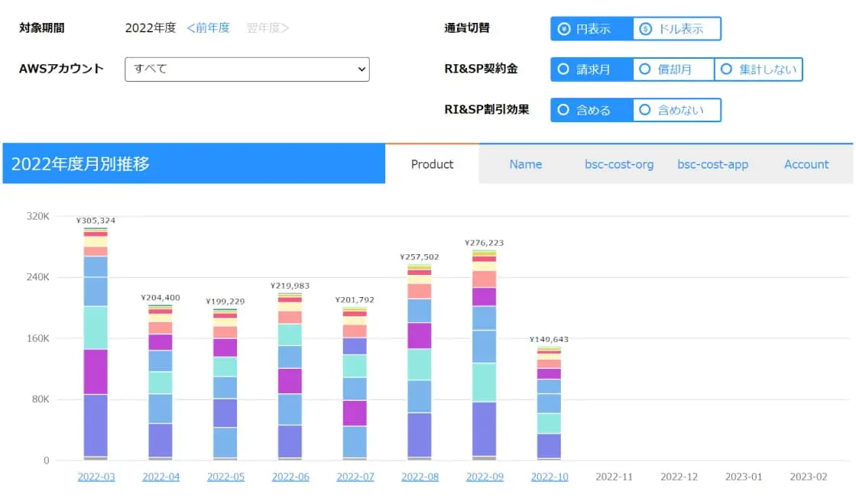This screenshot has height=504, width=856.
Task: Select 含める for RI&SP割引効果
Action: (x=592, y=110)
